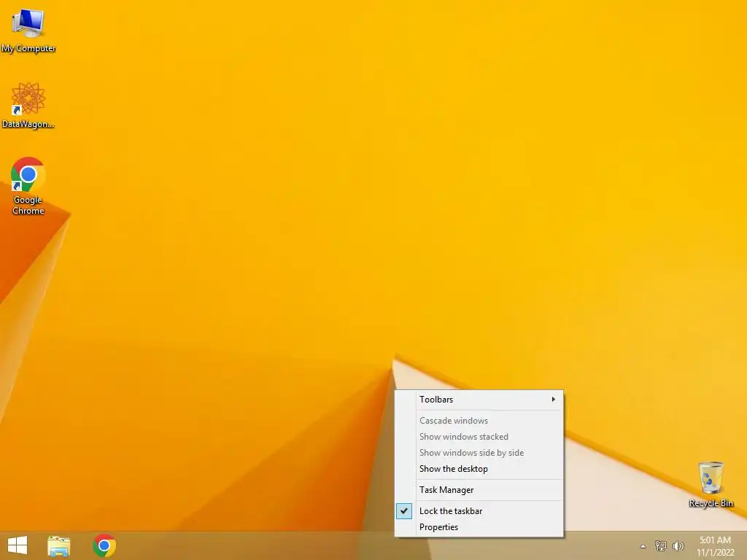Screen dimensions: 747x560
Task: Show hidden tray icons arrow
Action: pos(643,546)
